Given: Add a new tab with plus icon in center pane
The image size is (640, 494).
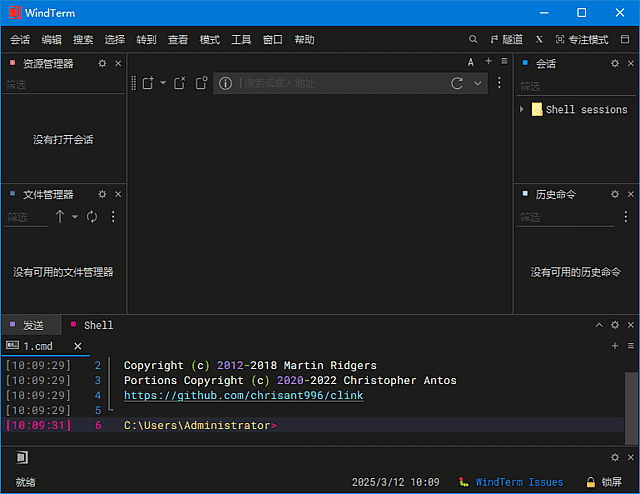Looking at the screenshot, I should pyautogui.click(x=488, y=61).
